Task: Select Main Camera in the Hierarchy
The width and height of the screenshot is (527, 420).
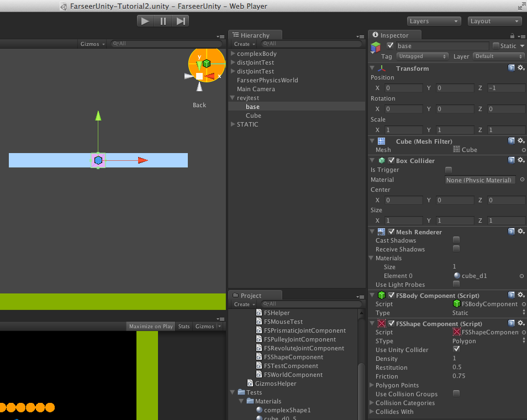Action: click(256, 89)
